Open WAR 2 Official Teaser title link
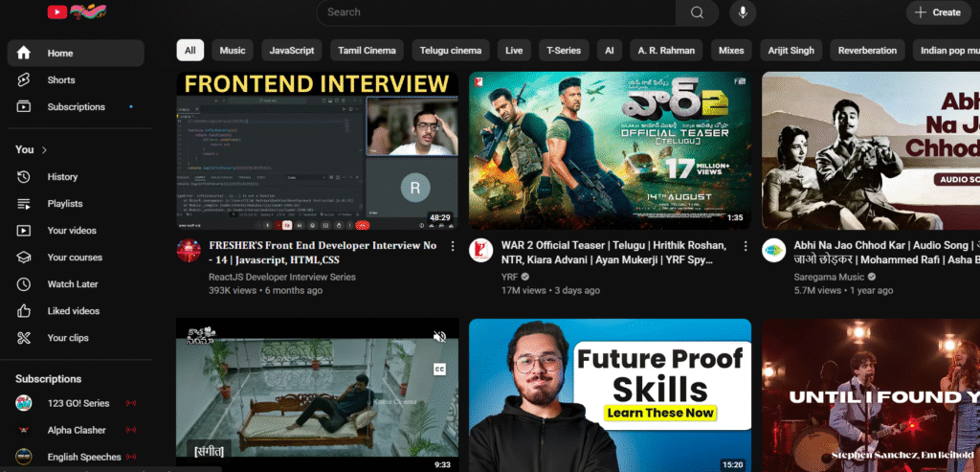Screen dimensions: 980x472 point(613,253)
